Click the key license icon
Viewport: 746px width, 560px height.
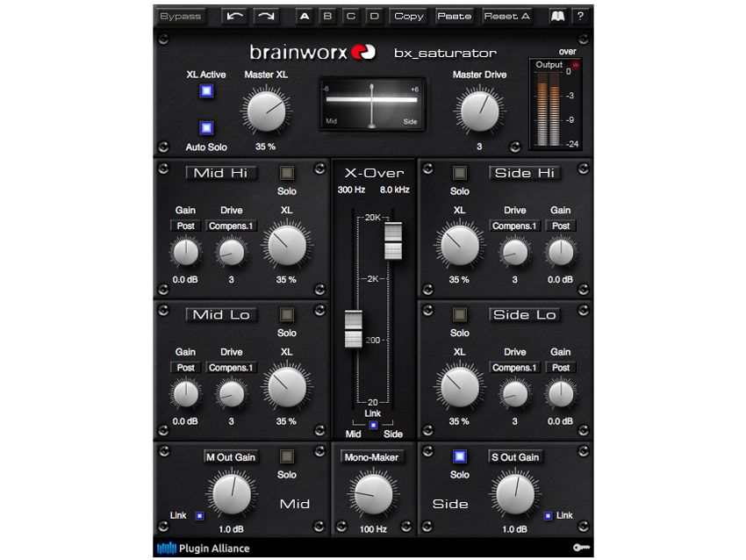[x=581, y=548]
